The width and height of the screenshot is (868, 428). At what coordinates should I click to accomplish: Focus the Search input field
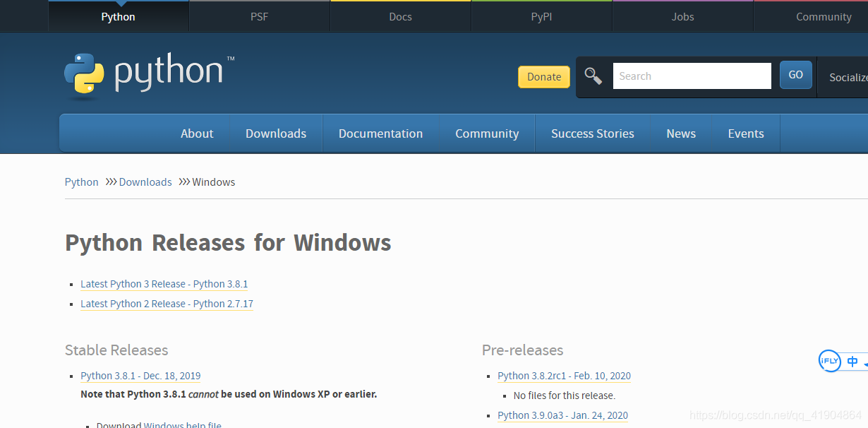[x=692, y=76]
